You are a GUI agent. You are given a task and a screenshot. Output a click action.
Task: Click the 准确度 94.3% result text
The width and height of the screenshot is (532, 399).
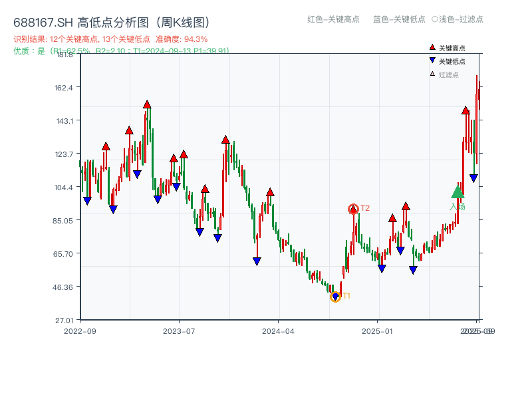point(181,39)
